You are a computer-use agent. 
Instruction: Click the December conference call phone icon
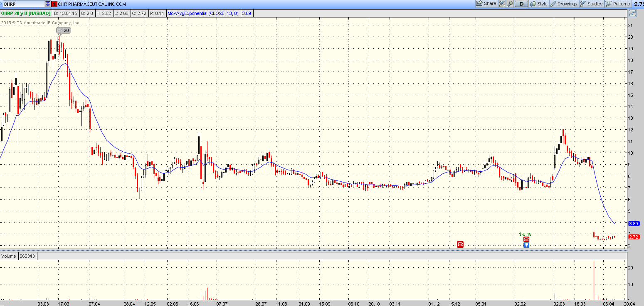[x=460, y=244]
